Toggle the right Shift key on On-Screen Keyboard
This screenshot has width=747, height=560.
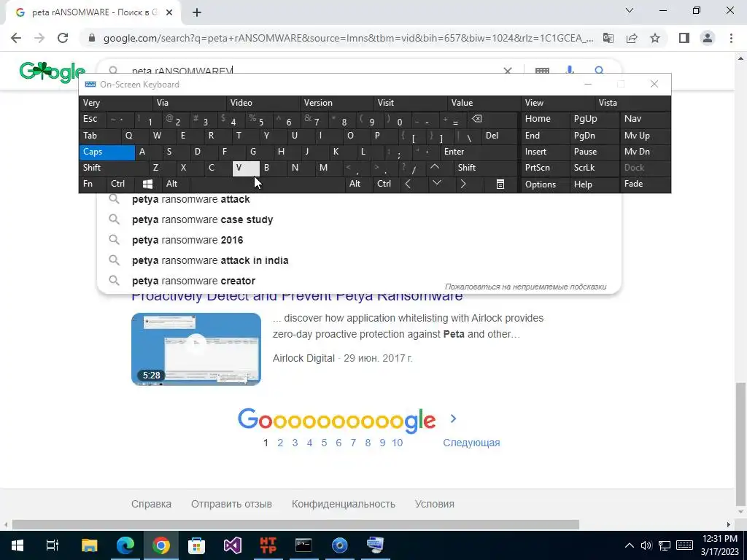(x=485, y=168)
